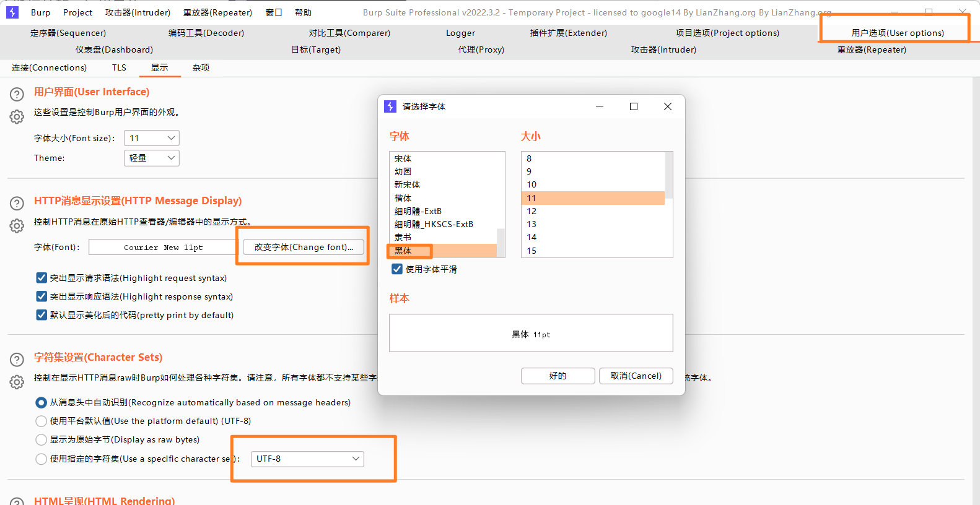Image resolution: width=980 pixels, height=505 pixels.
Task: Close the font chooser dialog
Action: click(668, 106)
